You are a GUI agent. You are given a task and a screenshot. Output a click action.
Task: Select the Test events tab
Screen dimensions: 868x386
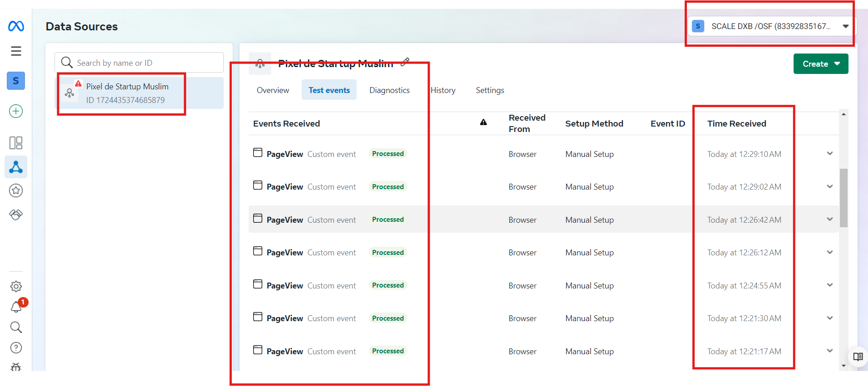coord(329,90)
